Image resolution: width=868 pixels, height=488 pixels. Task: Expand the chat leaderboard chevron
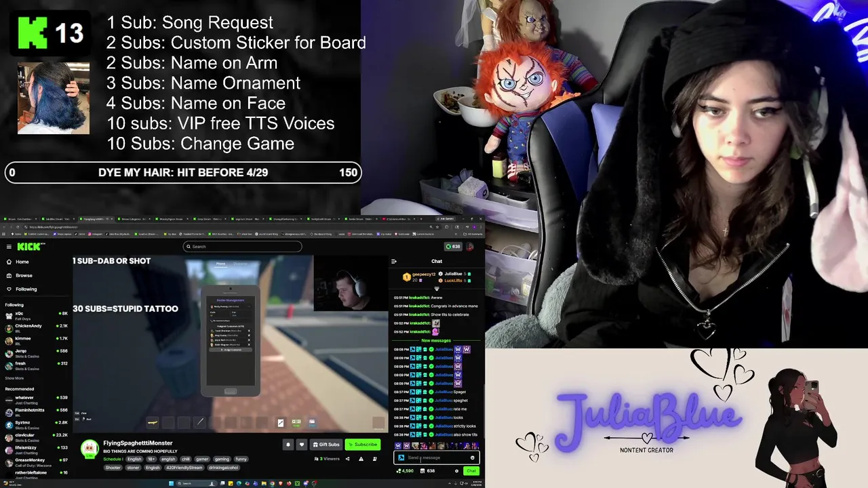coord(436,289)
